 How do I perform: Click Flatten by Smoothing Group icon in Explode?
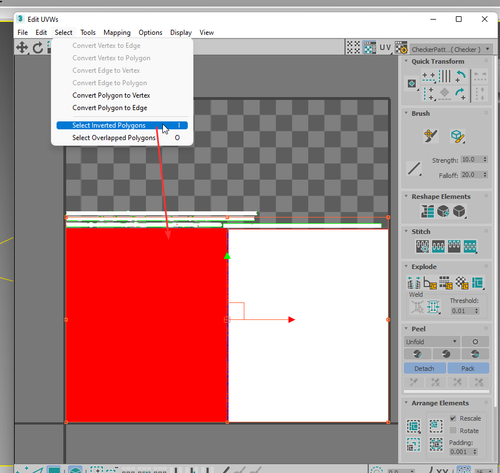pos(446,283)
